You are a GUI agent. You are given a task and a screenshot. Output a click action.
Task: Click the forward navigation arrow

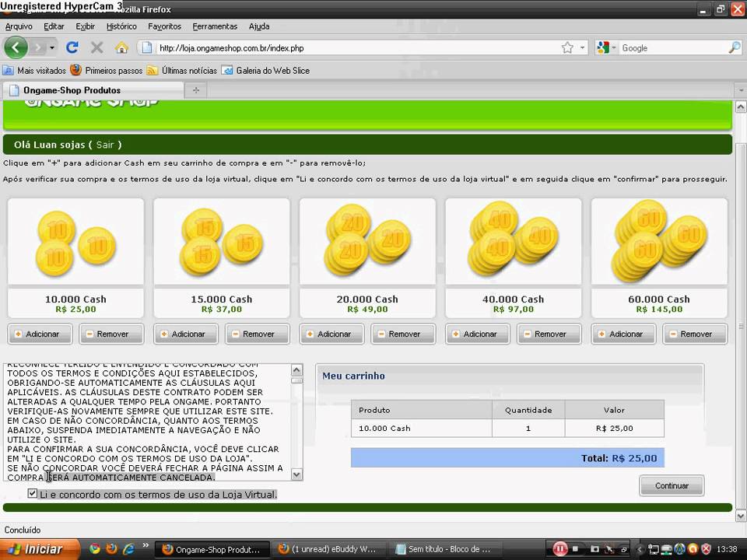(38, 47)
